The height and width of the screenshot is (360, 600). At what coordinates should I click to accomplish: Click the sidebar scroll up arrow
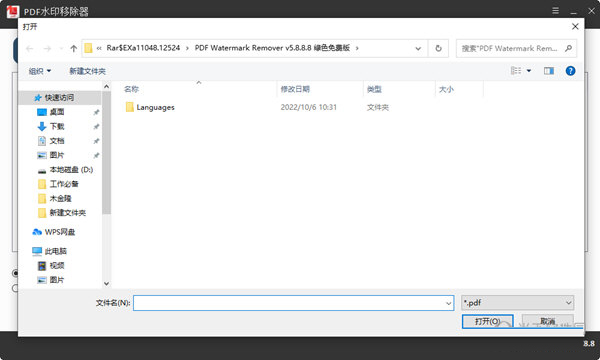pos(106,87)
